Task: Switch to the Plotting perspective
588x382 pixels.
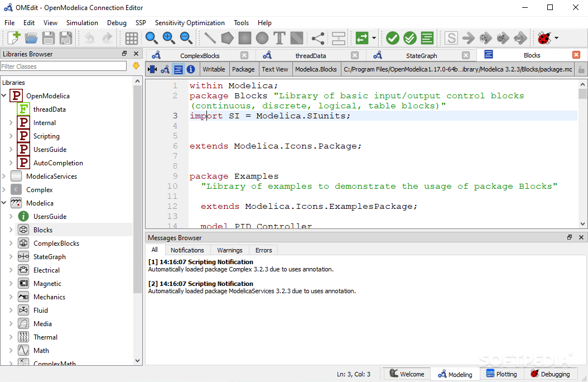Action: [501, 374]
